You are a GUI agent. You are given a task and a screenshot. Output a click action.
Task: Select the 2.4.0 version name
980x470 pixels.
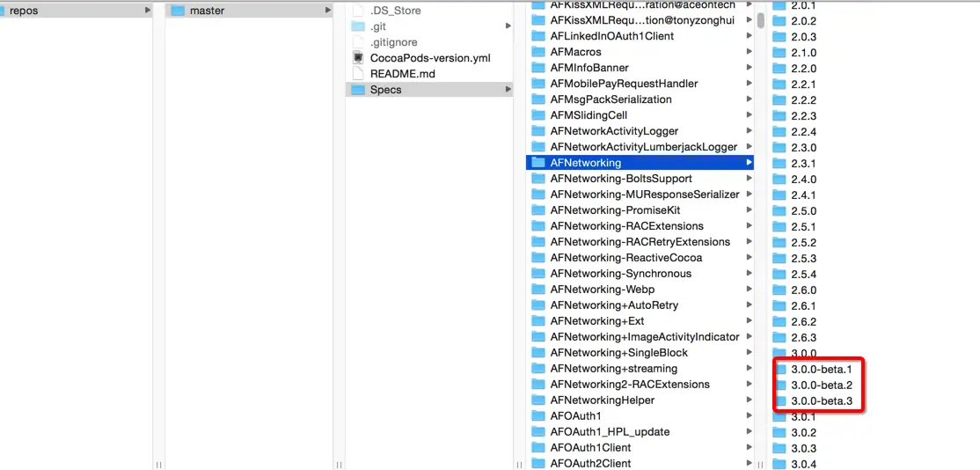click(804, 179)
